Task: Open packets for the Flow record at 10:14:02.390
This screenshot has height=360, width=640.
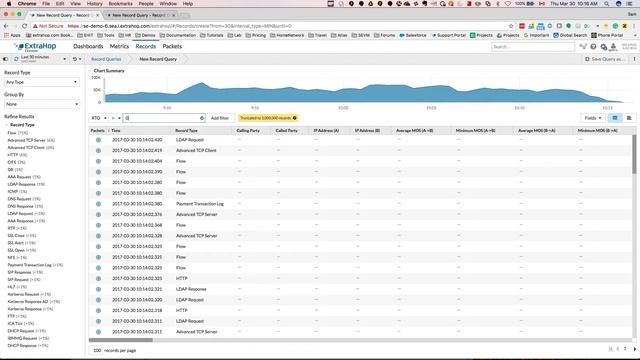Action: tap(98, 172)
